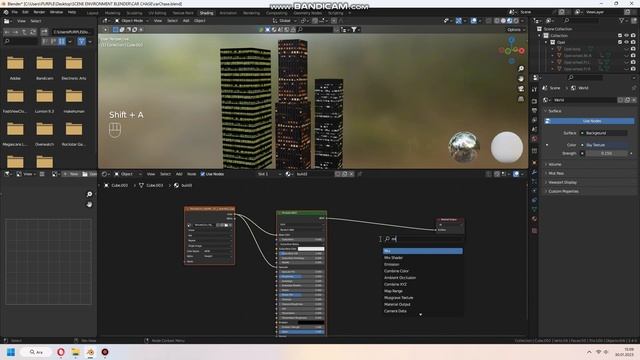Viewport: 640px width, 360px height.
Task: Click the Surface Background shader field
Action: [604, 133]
